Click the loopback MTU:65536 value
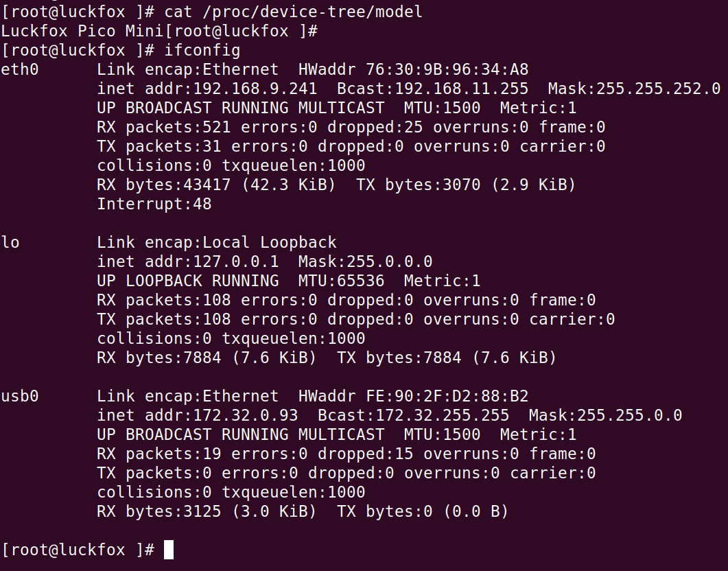Screen dimensions: 728x571 tap(341, 281)
